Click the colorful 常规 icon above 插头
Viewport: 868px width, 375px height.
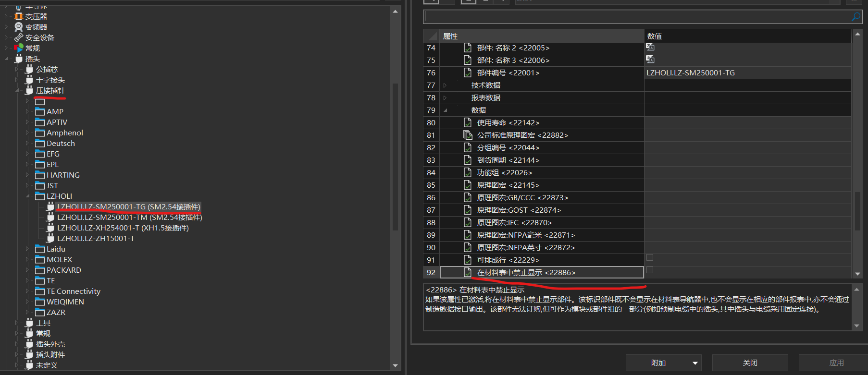(19, 48)
